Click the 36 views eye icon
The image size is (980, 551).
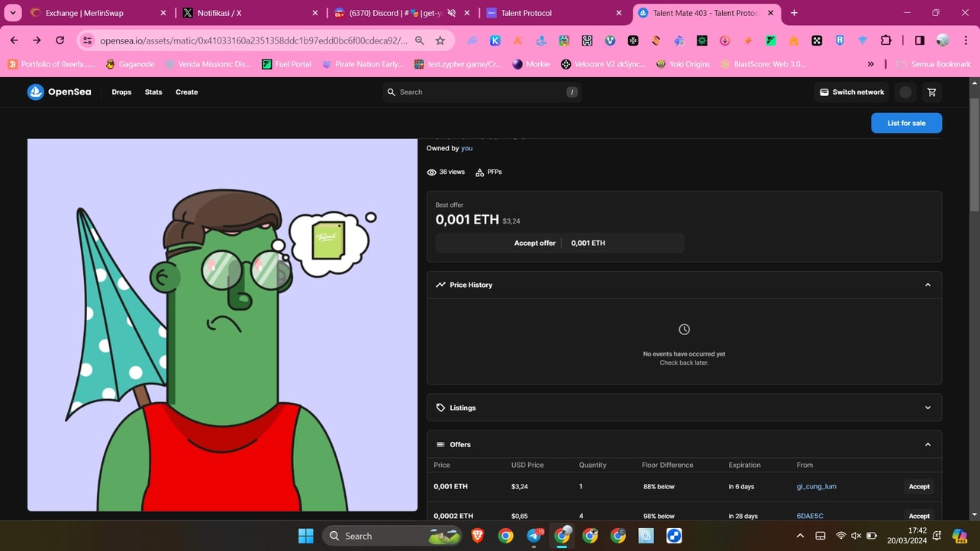[x=432, y=172]
